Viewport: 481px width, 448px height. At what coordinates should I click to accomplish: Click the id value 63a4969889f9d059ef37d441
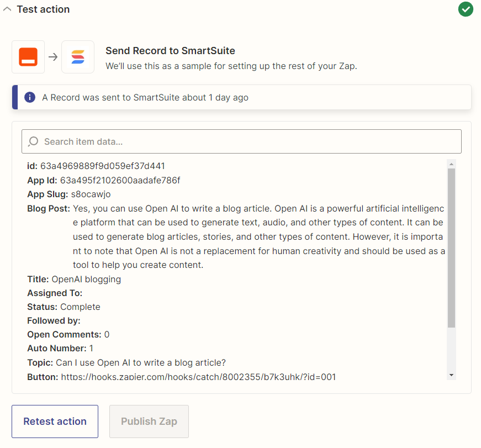[103, 166]
